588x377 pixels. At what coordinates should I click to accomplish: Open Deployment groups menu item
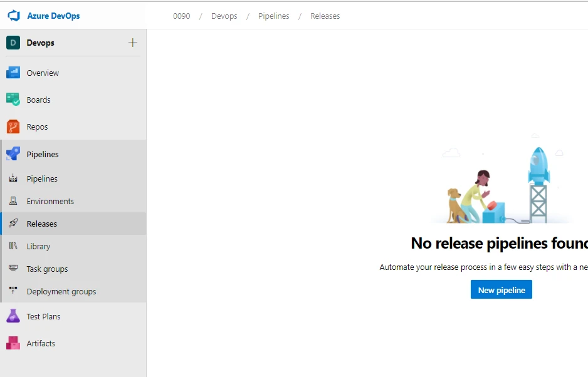click(x=61, y=291)
